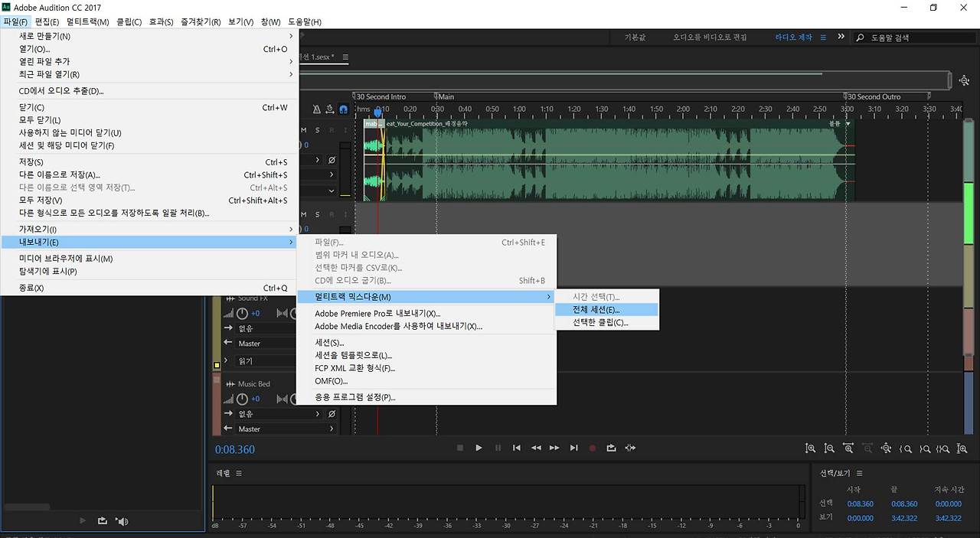Click the preview play icon in left panel
The image size is (980, 538).
(x=83, y=521)
